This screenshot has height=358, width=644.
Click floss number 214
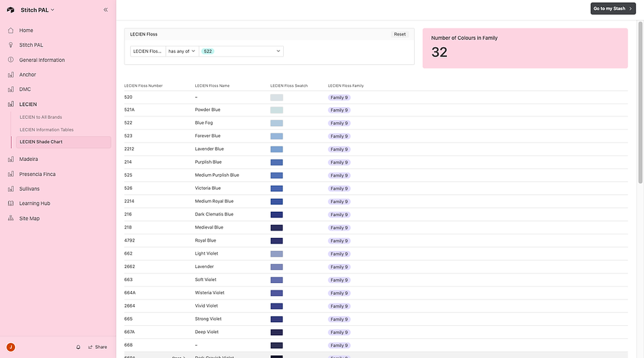coord(127,162)
